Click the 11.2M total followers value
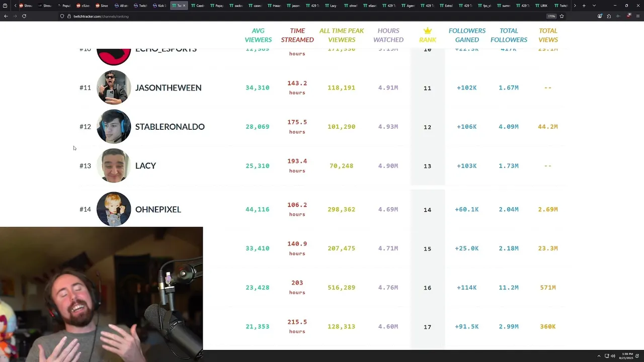The image size is (644, 362). click(x=509, y=288)
